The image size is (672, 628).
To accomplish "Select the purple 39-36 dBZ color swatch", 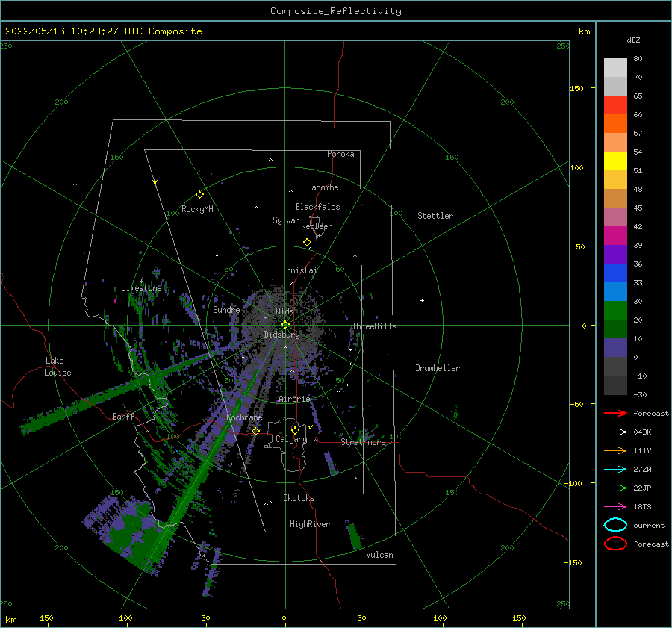I will (615, 255).
